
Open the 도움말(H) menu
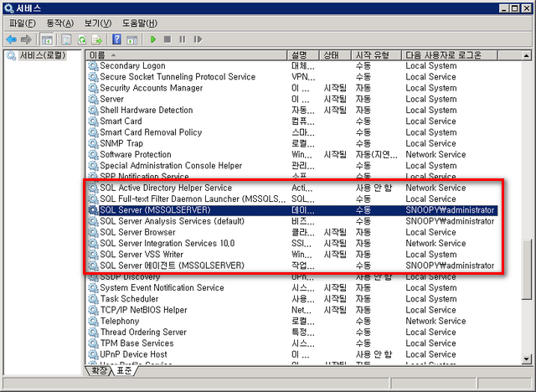click(140, 23)
